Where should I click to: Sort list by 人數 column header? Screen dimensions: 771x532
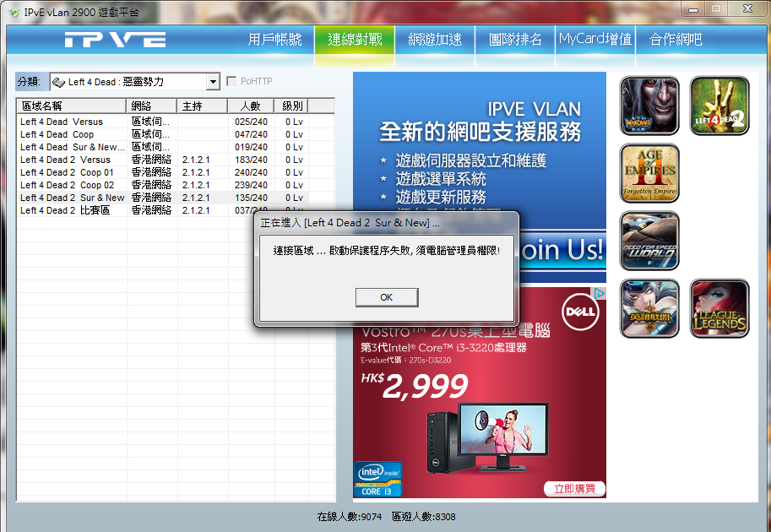click(251, 106)
